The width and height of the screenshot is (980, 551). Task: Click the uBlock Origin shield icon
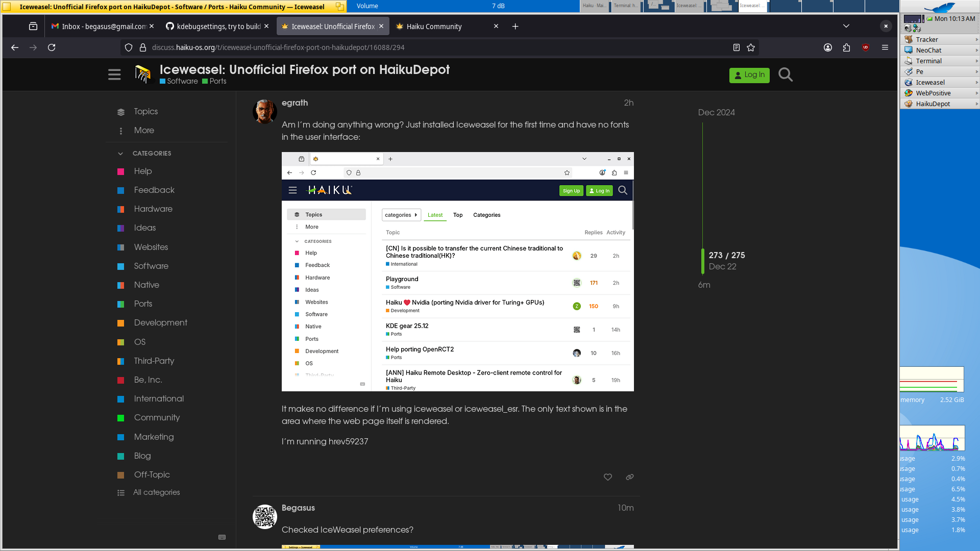866,47
